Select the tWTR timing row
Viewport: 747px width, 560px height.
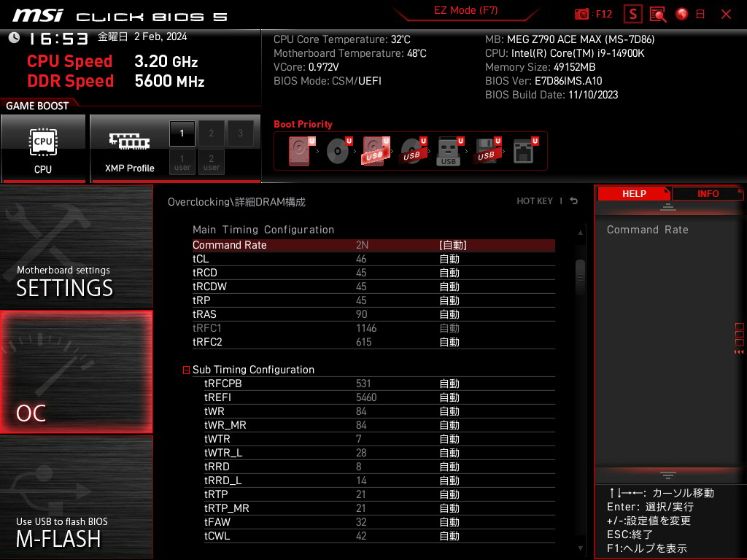pyautogui.click(x=379, y=438)
